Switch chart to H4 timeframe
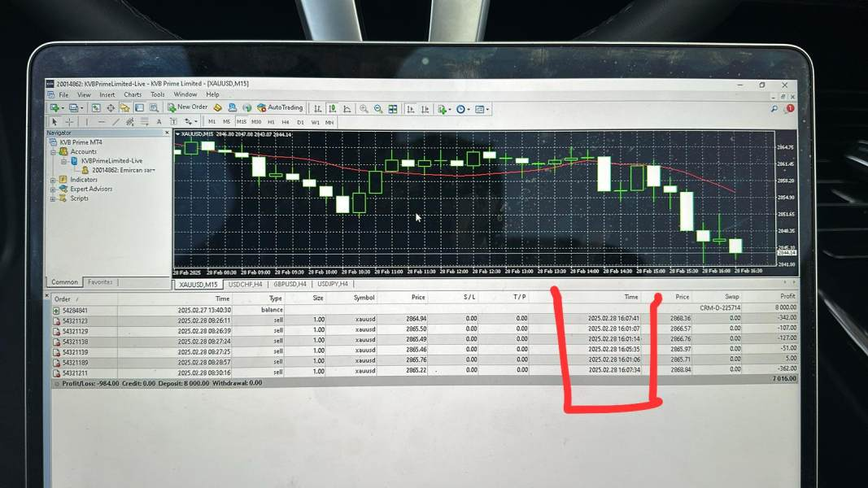This screenshot has height=488, width=868. (286, 122)
